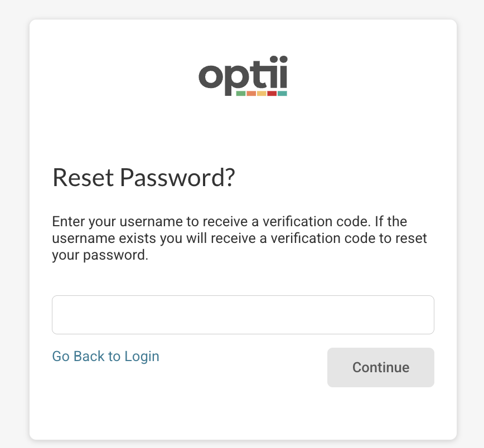Click the "Reset Password?" heading
Image resolution: width=484 pixels, height=448 pixels.
[x=143, y=178]
